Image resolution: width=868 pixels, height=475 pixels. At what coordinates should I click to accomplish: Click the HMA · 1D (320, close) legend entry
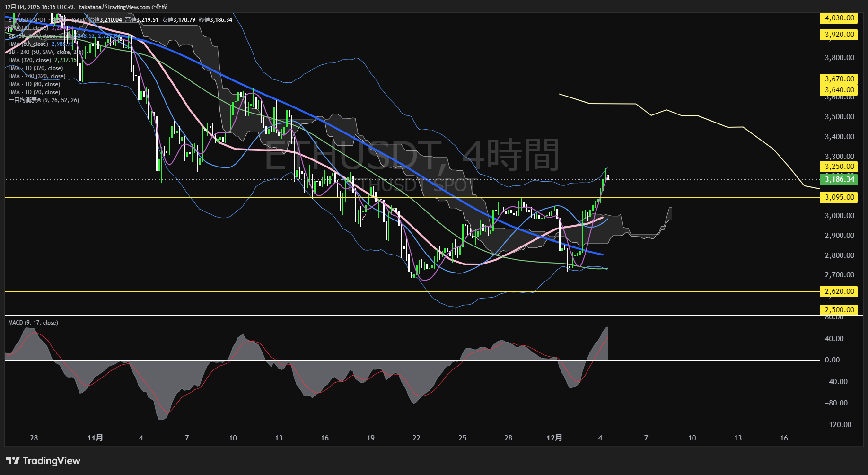(35, 68)
